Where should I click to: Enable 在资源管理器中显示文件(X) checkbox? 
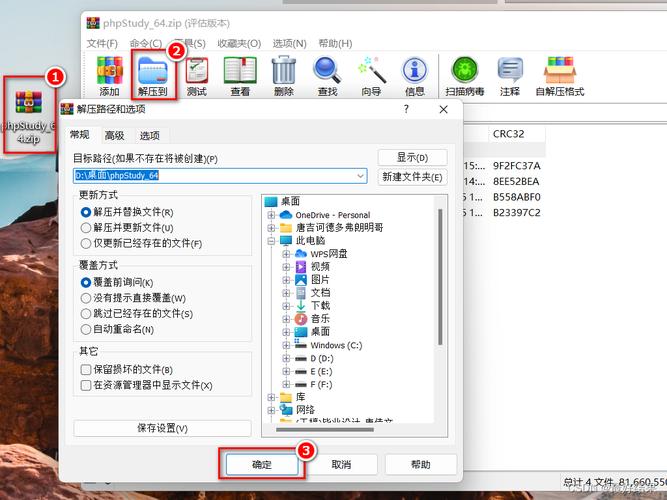click(x=86, y=386)
